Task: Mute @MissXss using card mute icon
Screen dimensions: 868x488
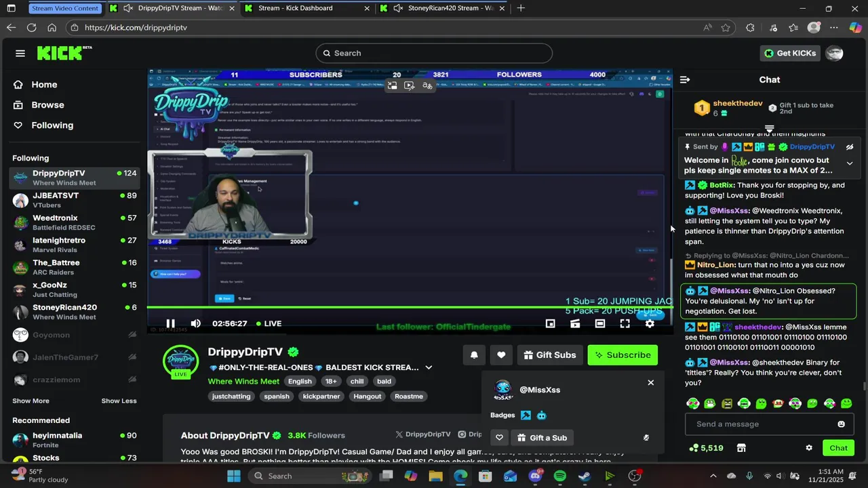Action: [x=646, y=438]
